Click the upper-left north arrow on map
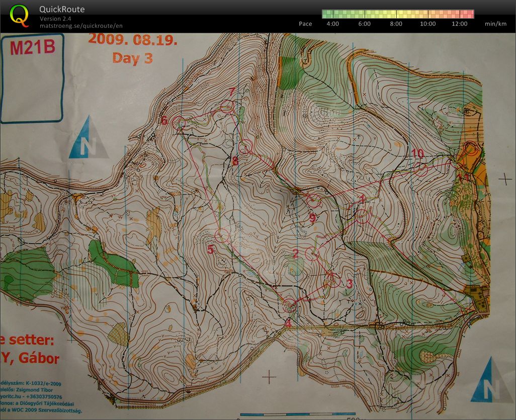This screenshot has width=516, height=420. (89, 137)
